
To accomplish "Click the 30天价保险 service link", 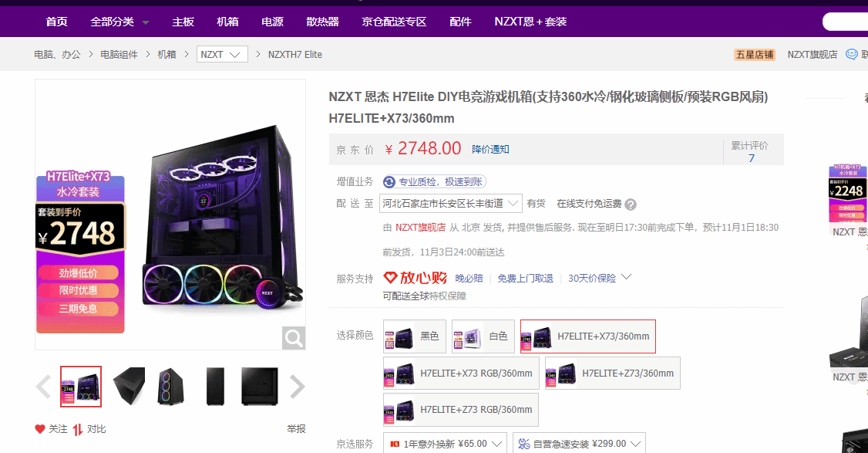I will click(592, 278).
